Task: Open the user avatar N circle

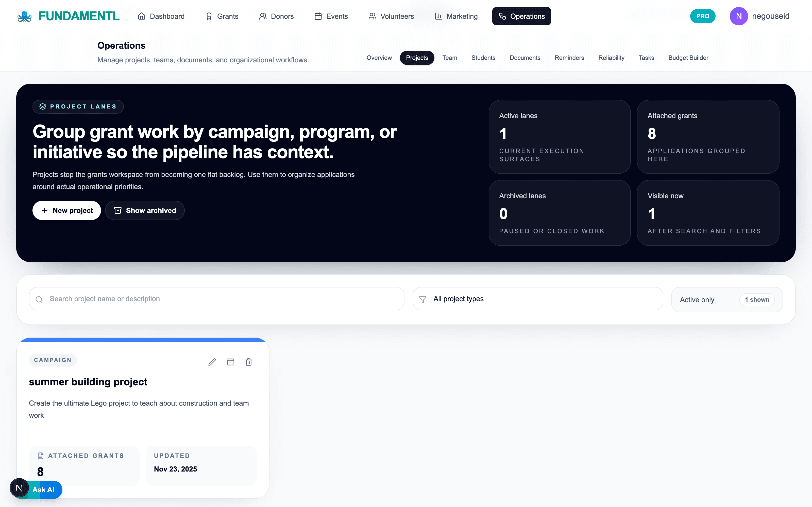Action: (x=738, y=16)
